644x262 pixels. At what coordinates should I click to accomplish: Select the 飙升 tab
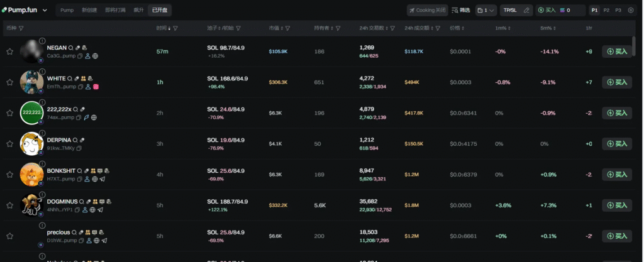[x=138, y=10]
